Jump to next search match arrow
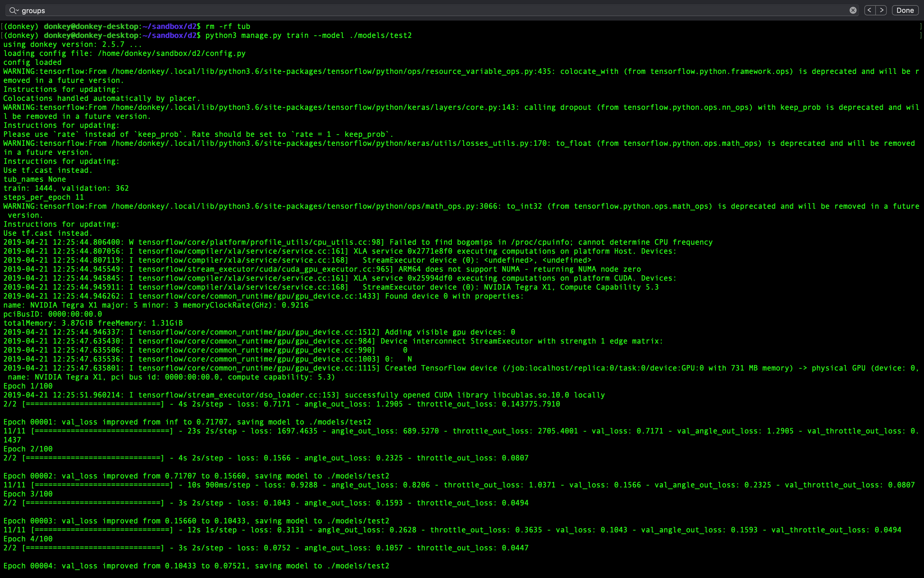The image size is (924, 578). tap(881, 10)
